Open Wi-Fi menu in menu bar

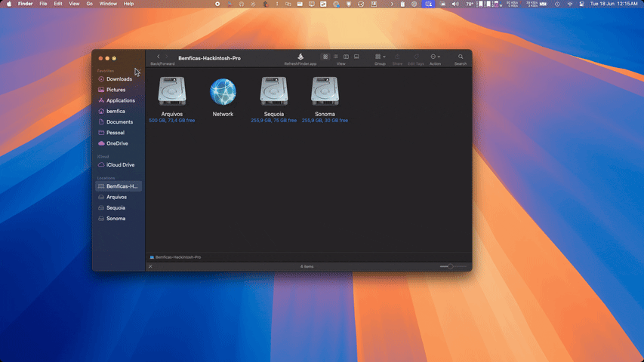point(570,4)
